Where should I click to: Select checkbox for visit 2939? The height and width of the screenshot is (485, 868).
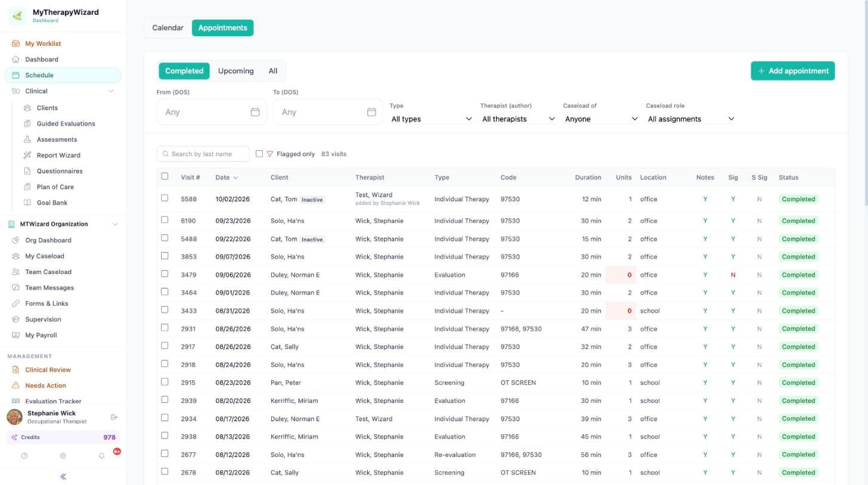click(165, 400)
